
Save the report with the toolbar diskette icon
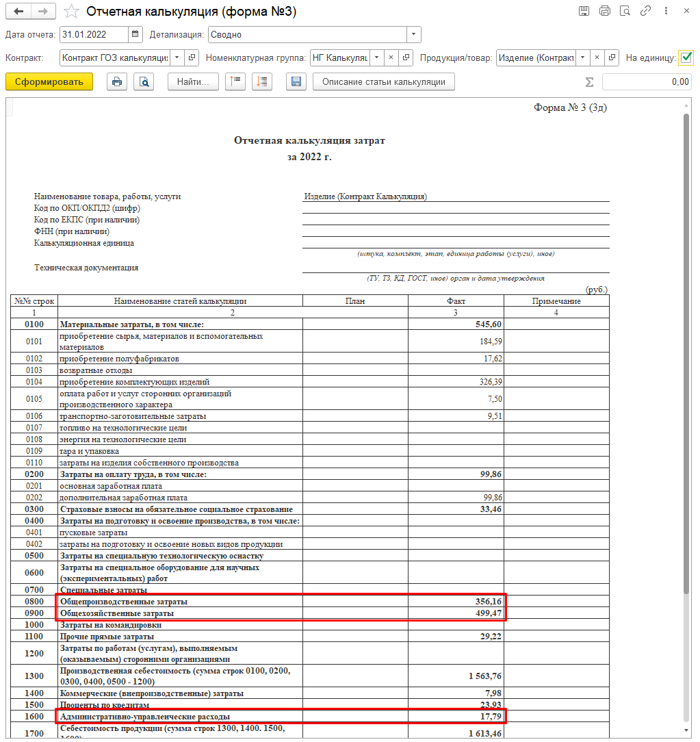pyautogui.click(x=296, y=82)
